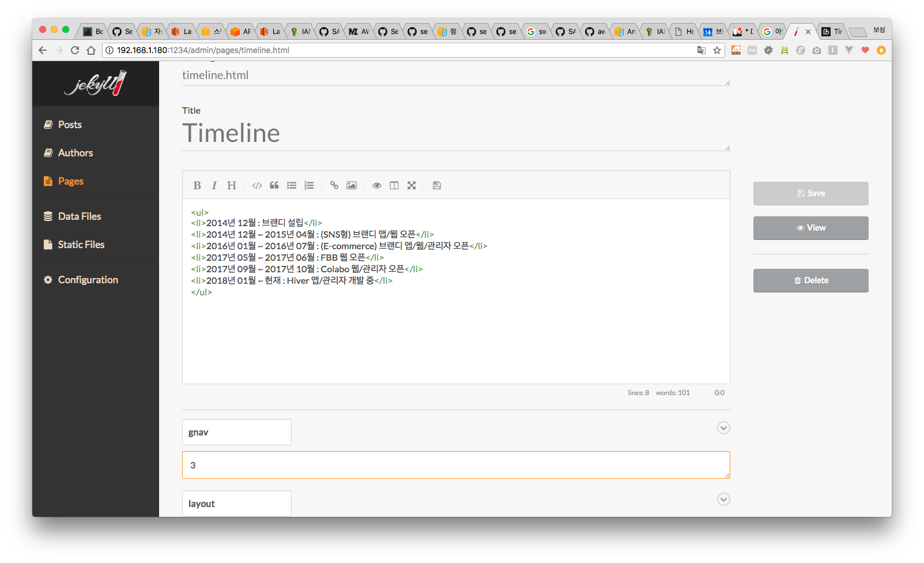The height and width of the screenshot is (563, 924).
Task: Insert a link with chain icon
Action: click(334, 185)
